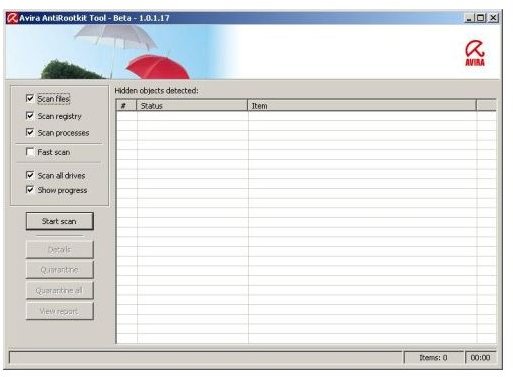Enable the Fast scan option
This screenshot has height=377, width=513.
(30, 152)
